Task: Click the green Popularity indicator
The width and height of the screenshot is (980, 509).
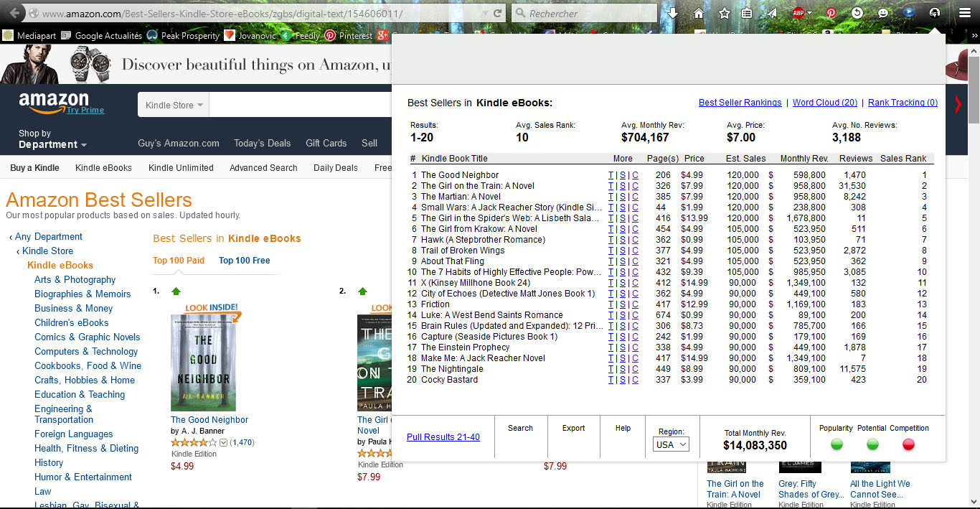Action: (837, 444)
